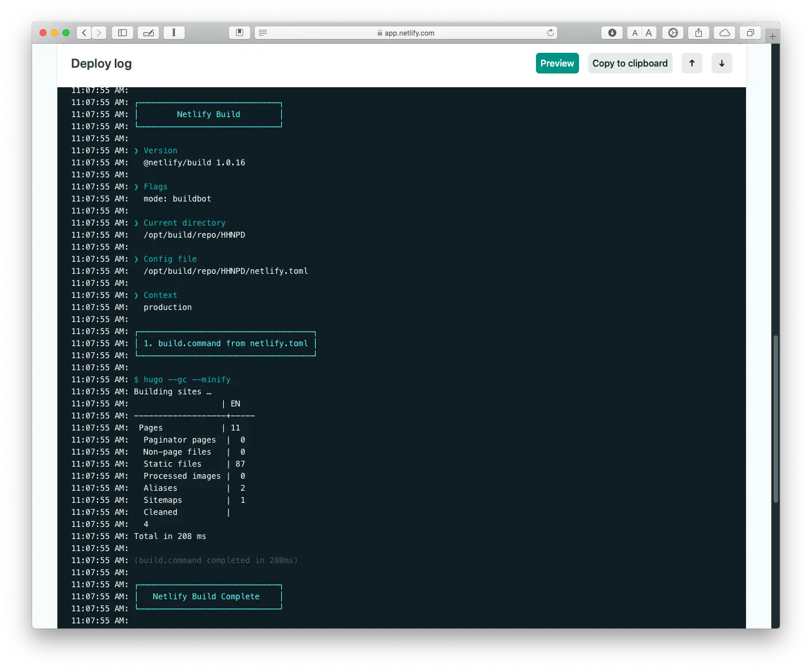Open iCloud Tabs cloud icon

[725, 33]
